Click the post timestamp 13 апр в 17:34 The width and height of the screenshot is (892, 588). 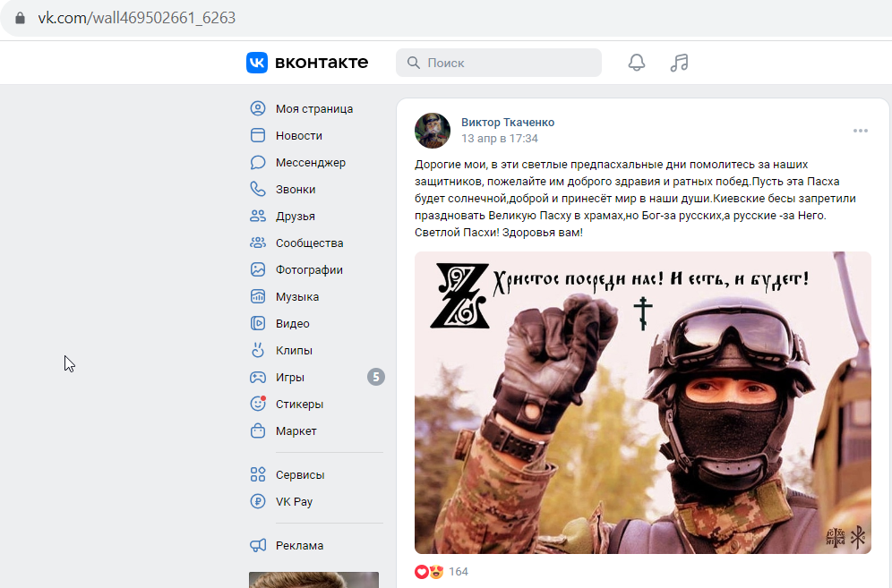click(x=500, y=138)
